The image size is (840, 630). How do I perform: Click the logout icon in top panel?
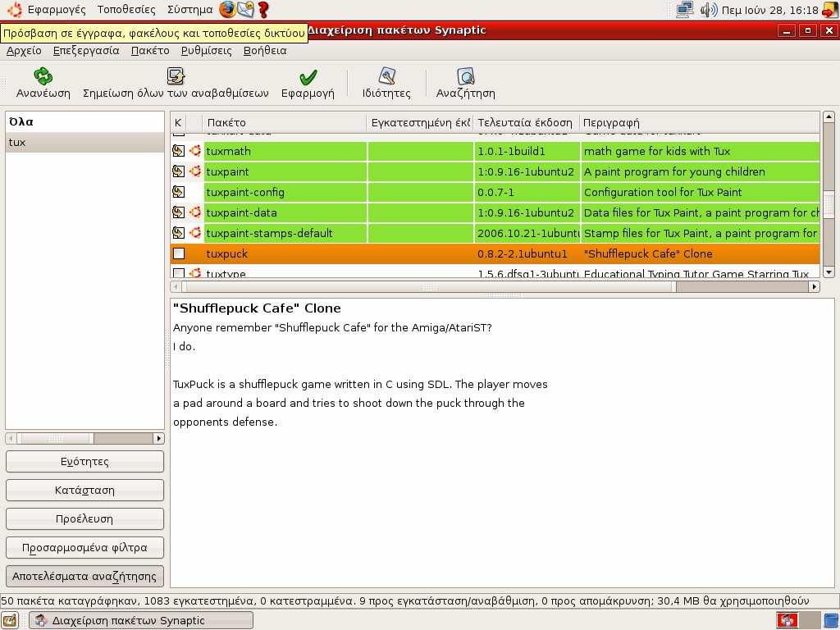[830, 10]
